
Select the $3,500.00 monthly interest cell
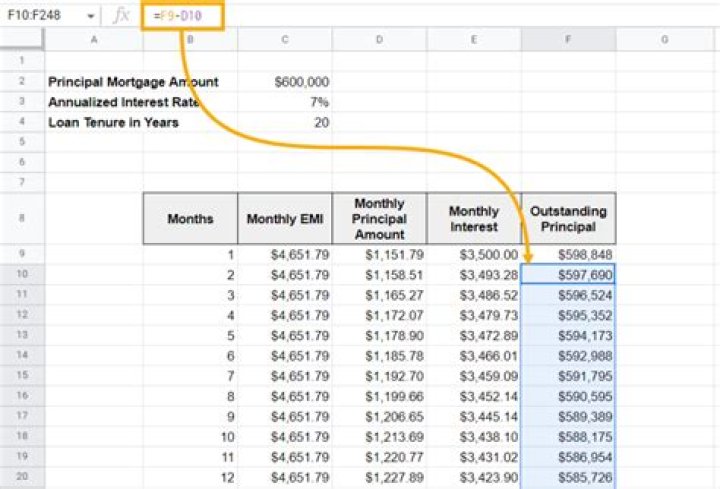[x=474, y=254]
